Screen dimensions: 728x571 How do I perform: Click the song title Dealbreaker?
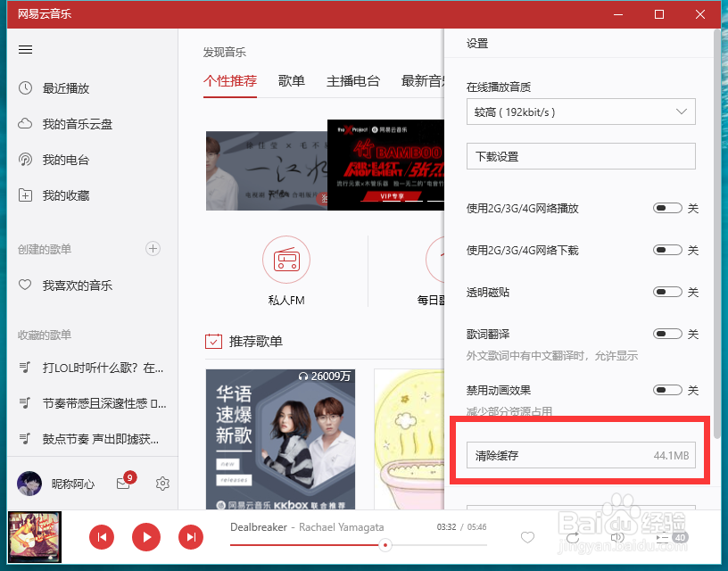click(x=259, y=527)
